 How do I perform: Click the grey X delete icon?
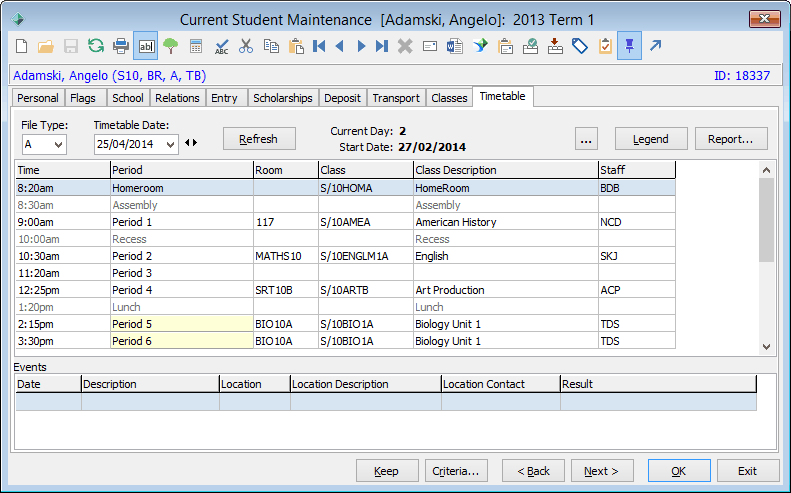(405, 46)
